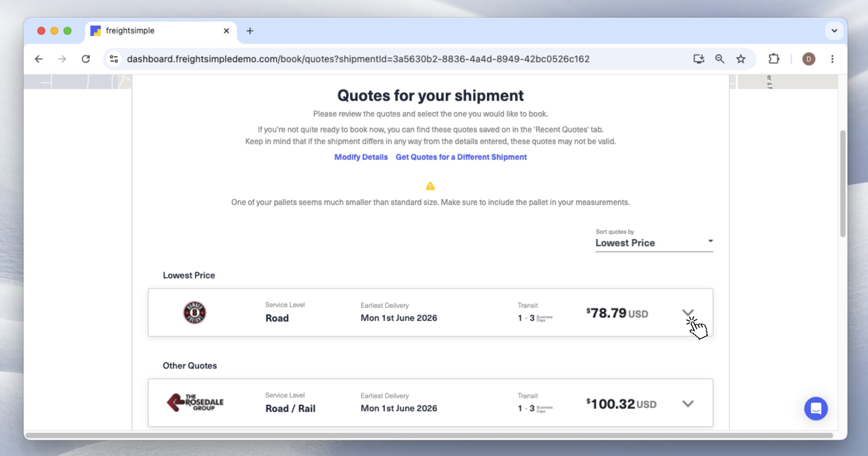Expand the $78.79 quote chevron
Image resolution: width=868 pixels, height=456 pixels.
(688, 312)
